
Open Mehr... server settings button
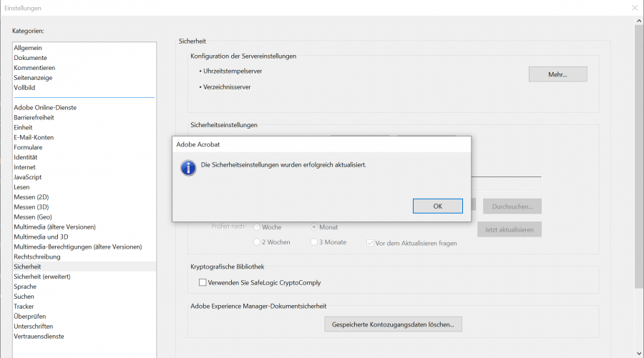[x=557, y=74]
